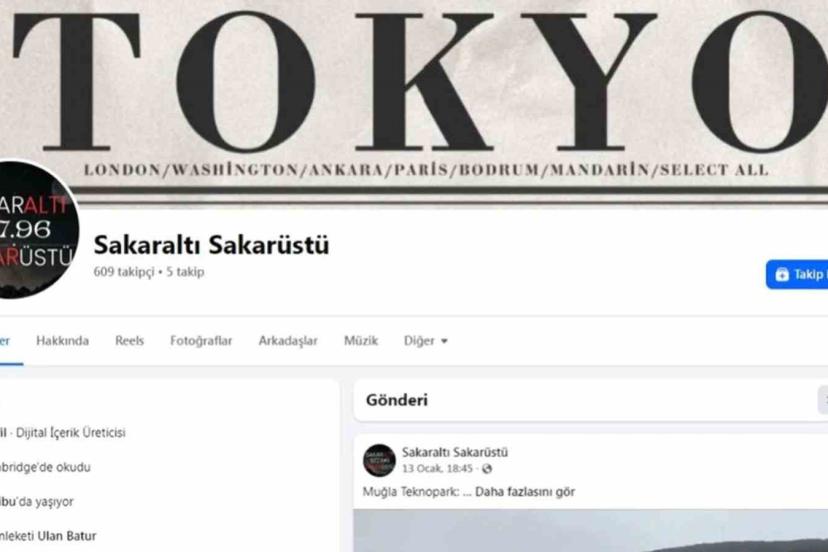Open Sakaraltı Sakarüstü name in post header

click(455, 452)
